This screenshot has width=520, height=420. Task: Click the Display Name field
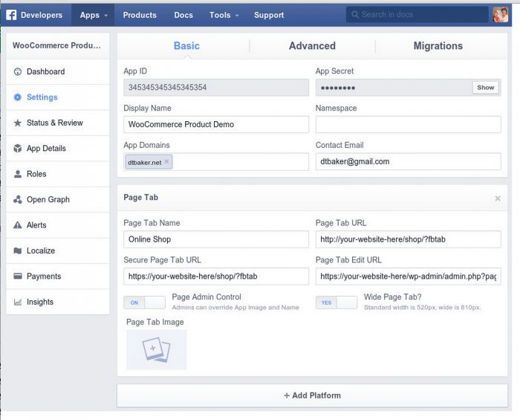pos(216,124)
